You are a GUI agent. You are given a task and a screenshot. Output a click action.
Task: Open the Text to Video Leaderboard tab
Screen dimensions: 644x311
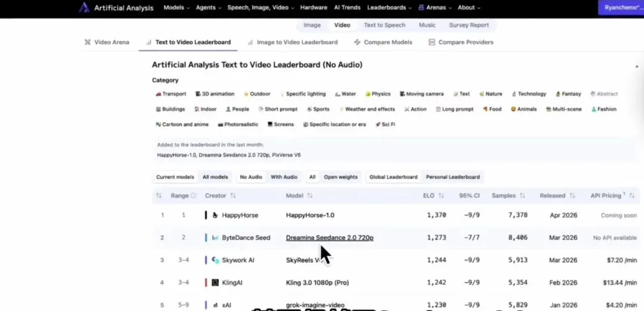tap(188, 42)
